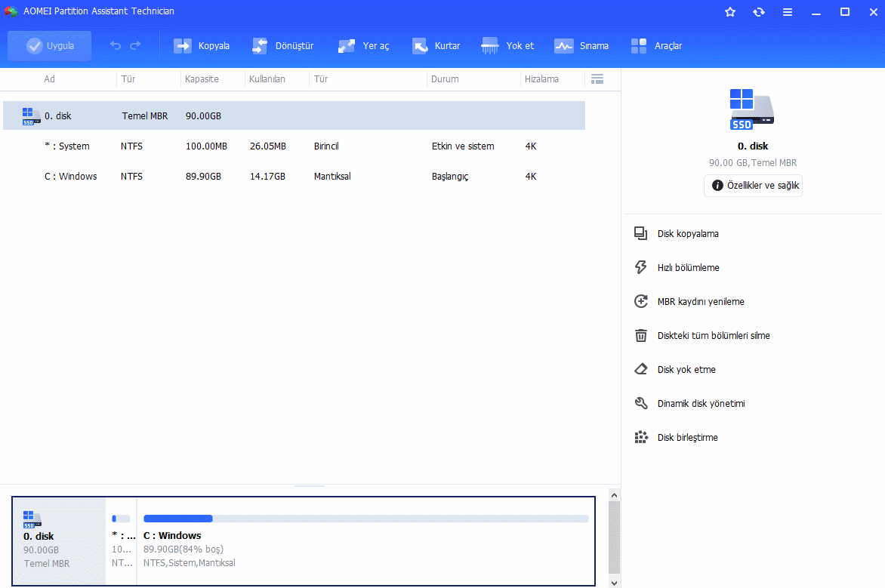Click the disk map scrollbar down arrow
The height and width of the screenshot is (588, 885).
tap(613, 582)
